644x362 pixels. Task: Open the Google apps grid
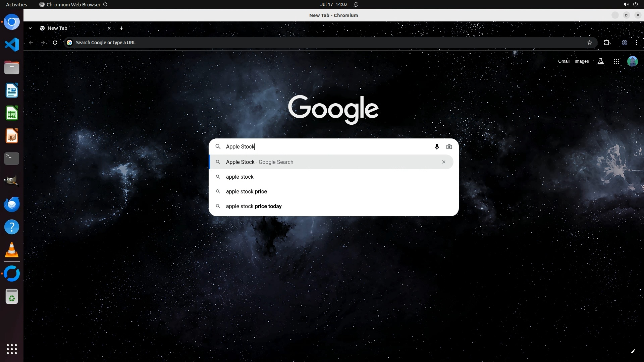[x=616, y=61]
